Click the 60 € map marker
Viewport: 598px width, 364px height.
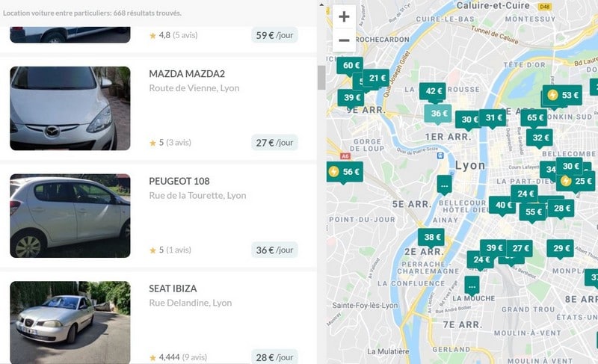350,66
